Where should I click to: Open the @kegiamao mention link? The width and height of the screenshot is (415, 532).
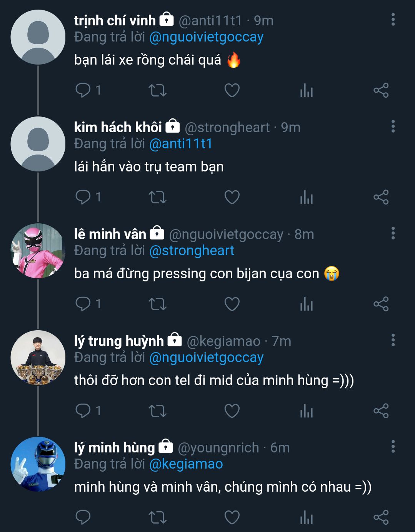coord(186,464)
